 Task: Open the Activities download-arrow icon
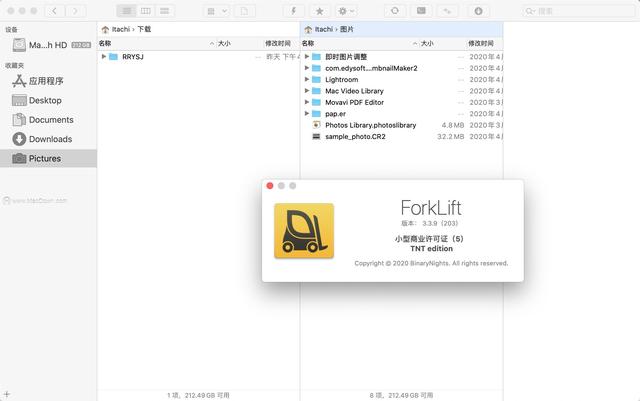(x=478, y=11)
